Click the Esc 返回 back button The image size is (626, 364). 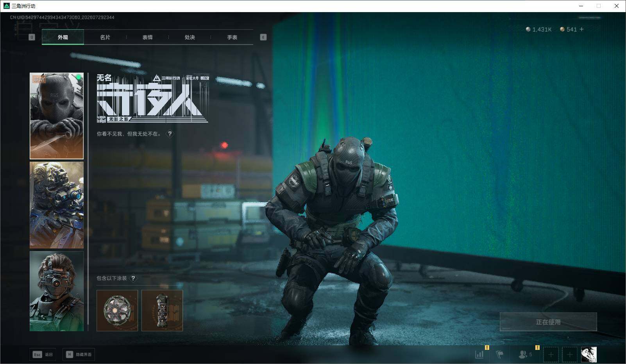[x=43, y=354]
